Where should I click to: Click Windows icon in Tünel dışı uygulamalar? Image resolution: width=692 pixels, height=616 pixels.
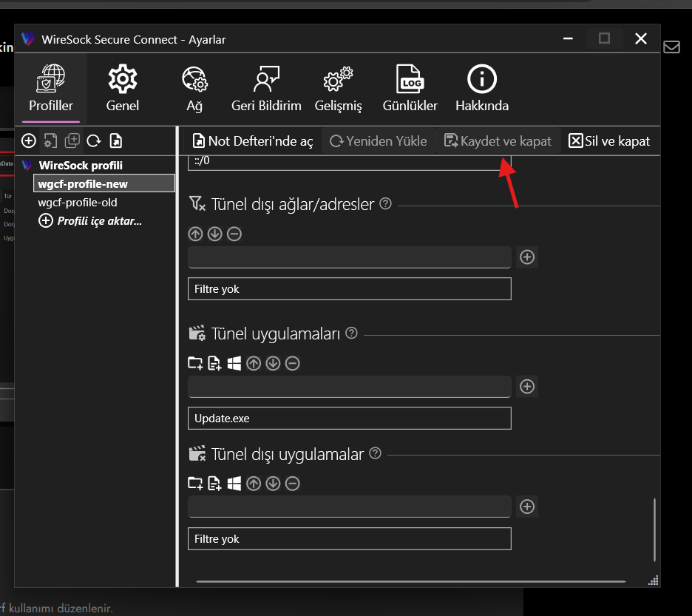(x=234, y=484)
